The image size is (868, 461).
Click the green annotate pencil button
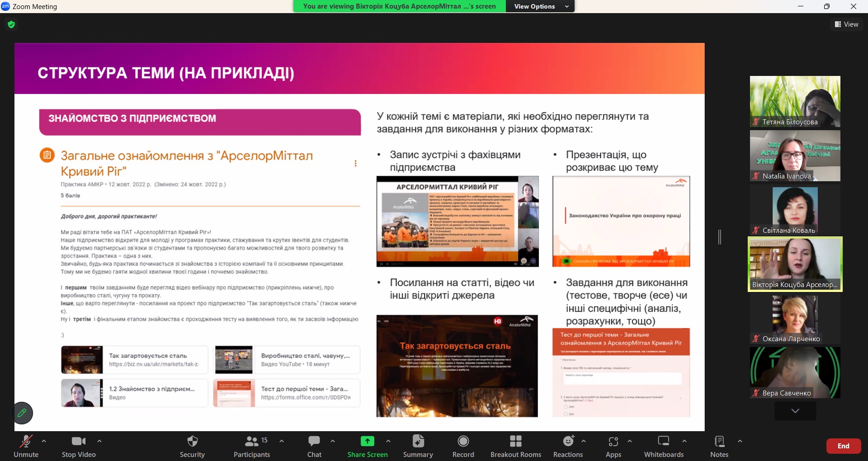pyautogui.click(x=22, y=413)
